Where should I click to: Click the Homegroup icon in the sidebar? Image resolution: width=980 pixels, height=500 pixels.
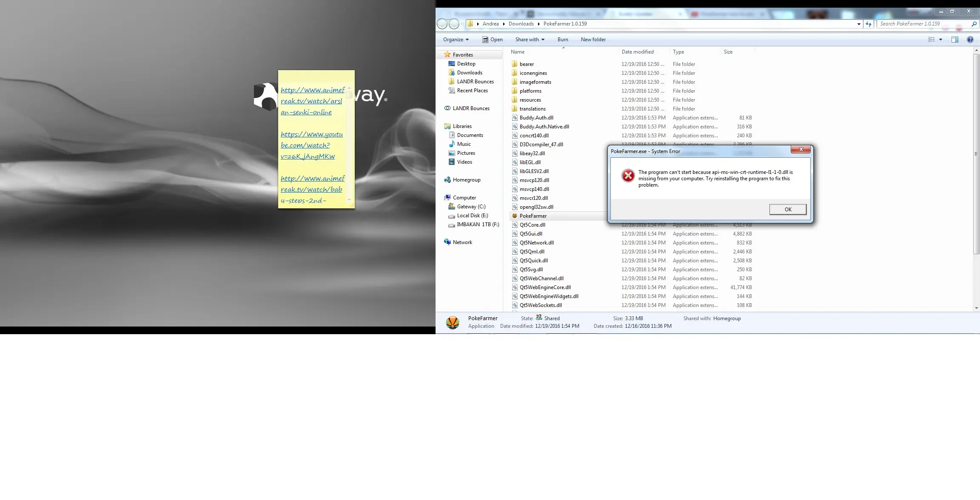(x=447, y=180)
